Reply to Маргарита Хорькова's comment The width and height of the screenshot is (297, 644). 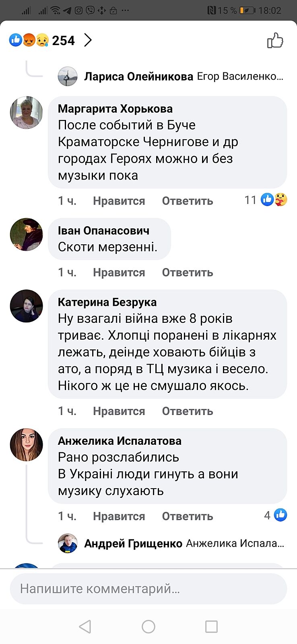point(188,201)
